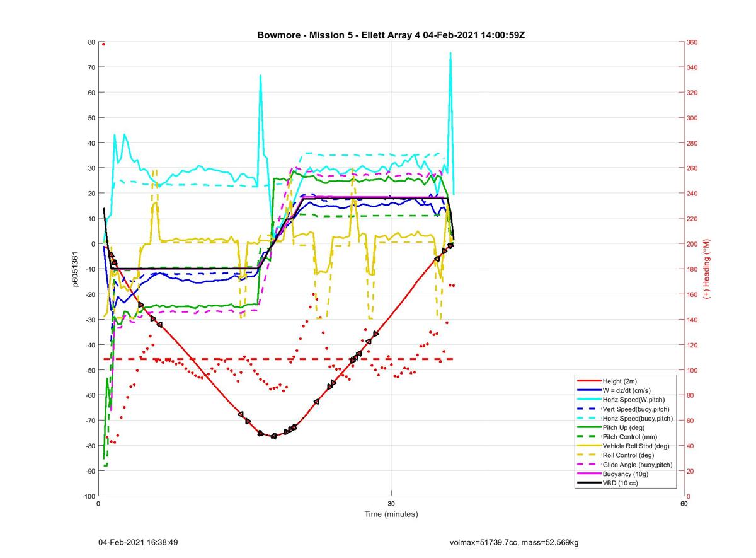756x558 pixels.
Task: Click the magenta line sample beside 'Buoyancy (10g)' in legend
Action: tap(588, 474)
